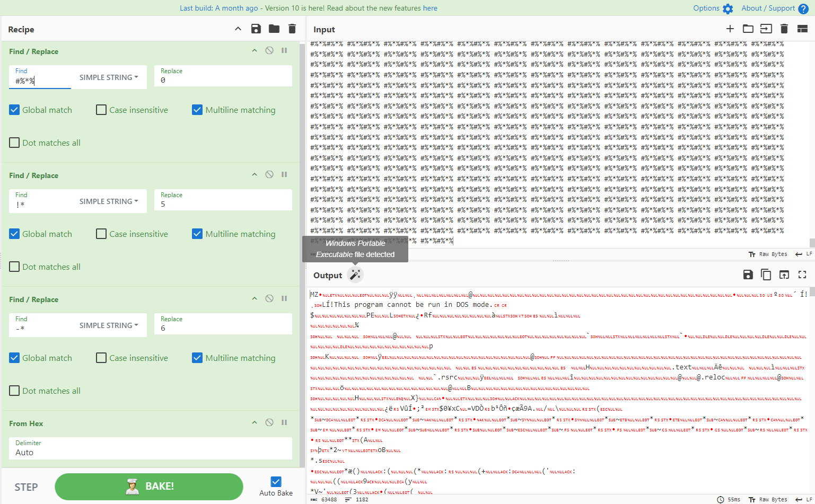The width and height of the screenshot is (815, 504).
Task: Toggle Dot matches all in the second Find / Replace
Action: (14, 267)
